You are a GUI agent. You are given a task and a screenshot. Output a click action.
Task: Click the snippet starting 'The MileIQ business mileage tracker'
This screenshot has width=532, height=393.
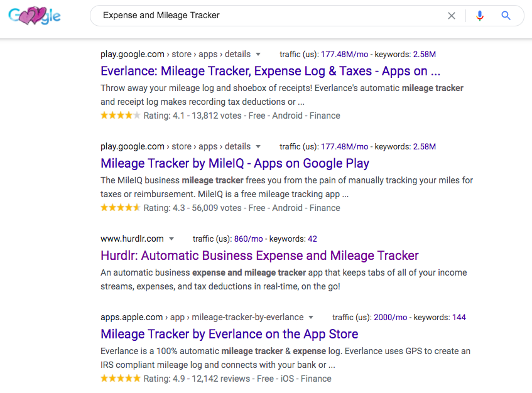(x=286, y=187)
